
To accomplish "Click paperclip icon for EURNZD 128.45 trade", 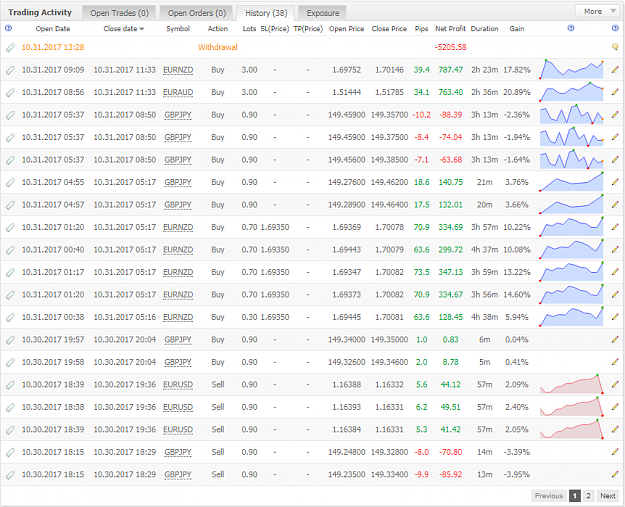I will tap(10, 317).
